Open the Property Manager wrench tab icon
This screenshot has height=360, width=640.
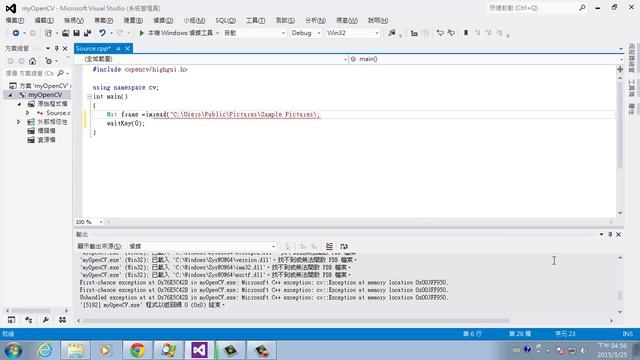45,320
